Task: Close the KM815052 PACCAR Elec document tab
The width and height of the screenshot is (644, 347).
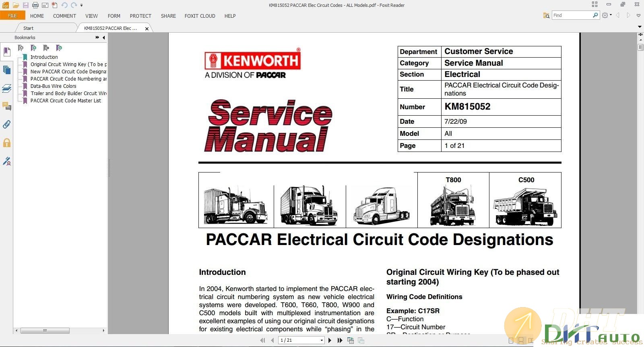Action: click(x=147, y=29)
